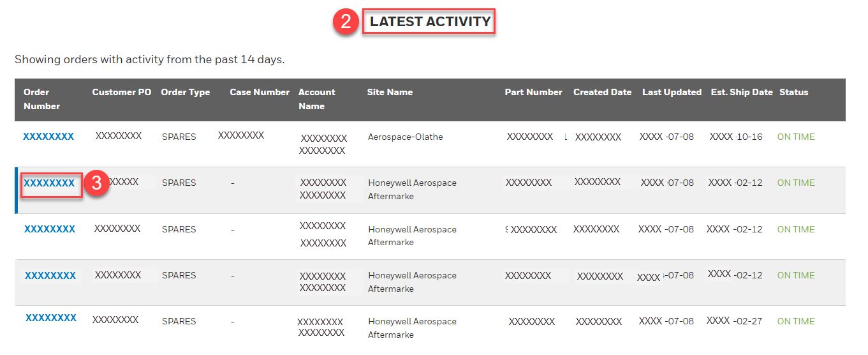Click the Part Number column header

click(533, 92)
